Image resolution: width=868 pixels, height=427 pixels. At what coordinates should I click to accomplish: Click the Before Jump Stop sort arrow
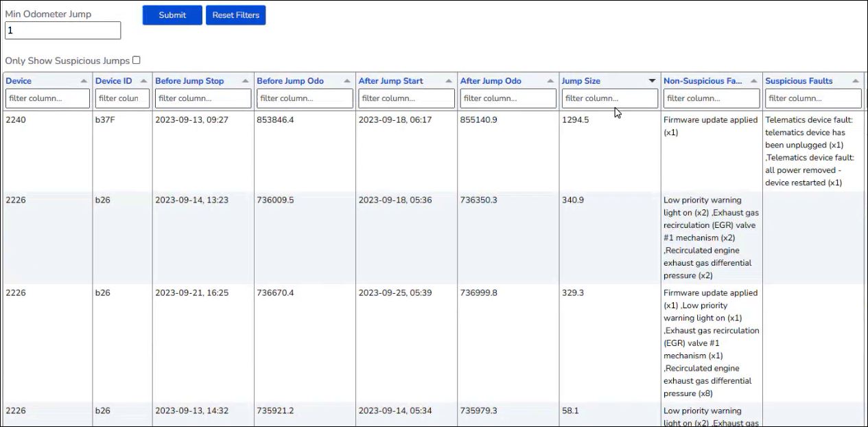245,81
